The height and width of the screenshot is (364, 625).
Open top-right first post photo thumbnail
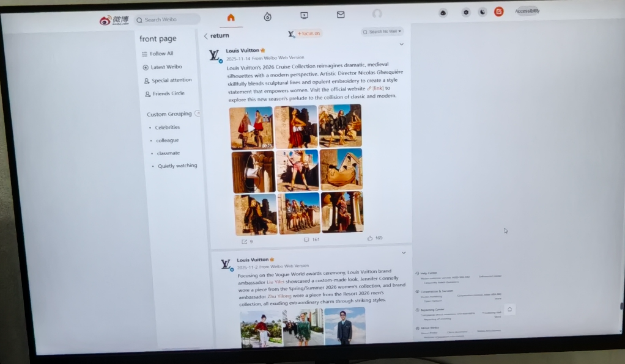340,125
